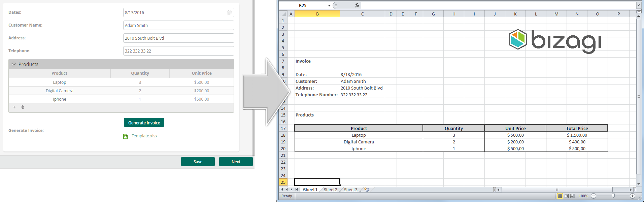This screenshot has width=644, height=203.
Task: Switch to Page Break Preview
Action: (x=573, y=196)
